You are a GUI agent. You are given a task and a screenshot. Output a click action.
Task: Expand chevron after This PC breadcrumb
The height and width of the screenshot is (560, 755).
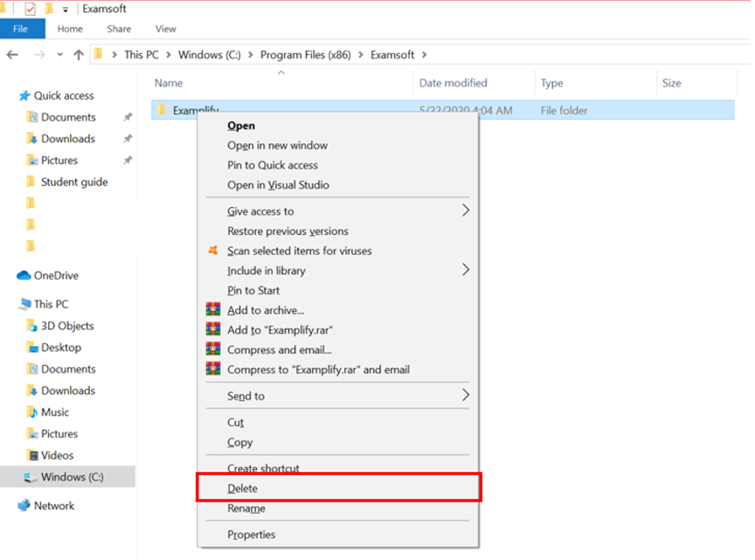tap(169, 55)
